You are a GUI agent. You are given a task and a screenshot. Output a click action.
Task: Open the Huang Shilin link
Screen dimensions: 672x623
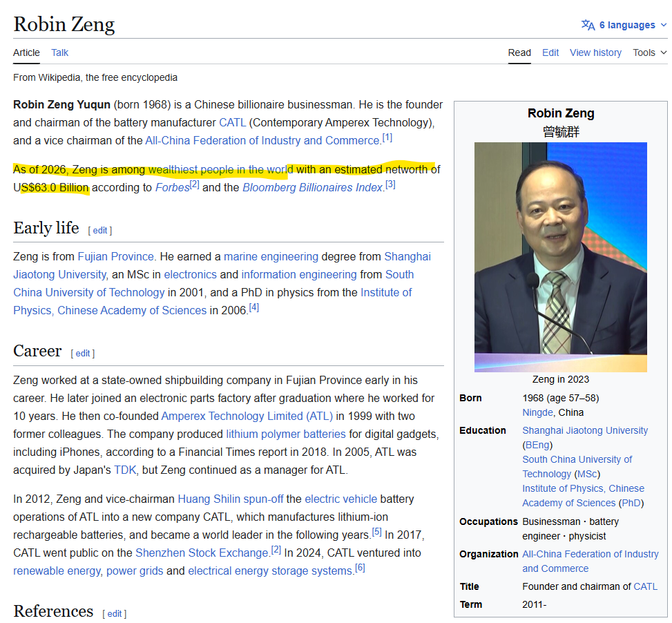tap(209, 499)
